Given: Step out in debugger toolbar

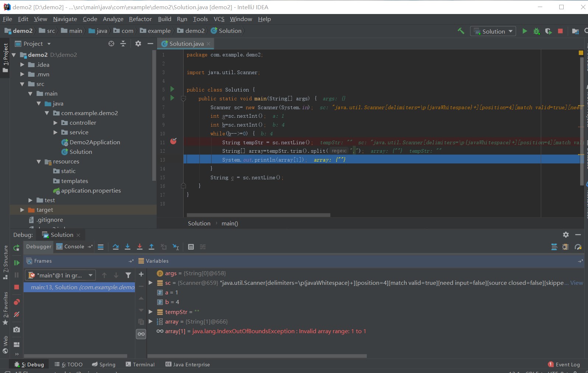Looking at the screenshot, I should pos(152,247).
